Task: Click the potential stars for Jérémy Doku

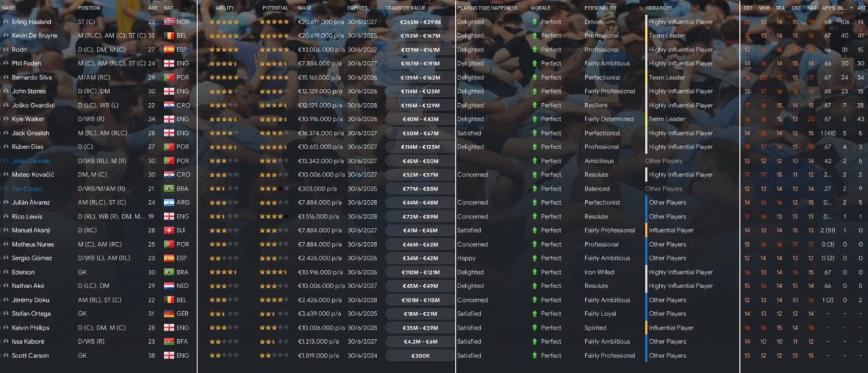Action: click(275, 300)
